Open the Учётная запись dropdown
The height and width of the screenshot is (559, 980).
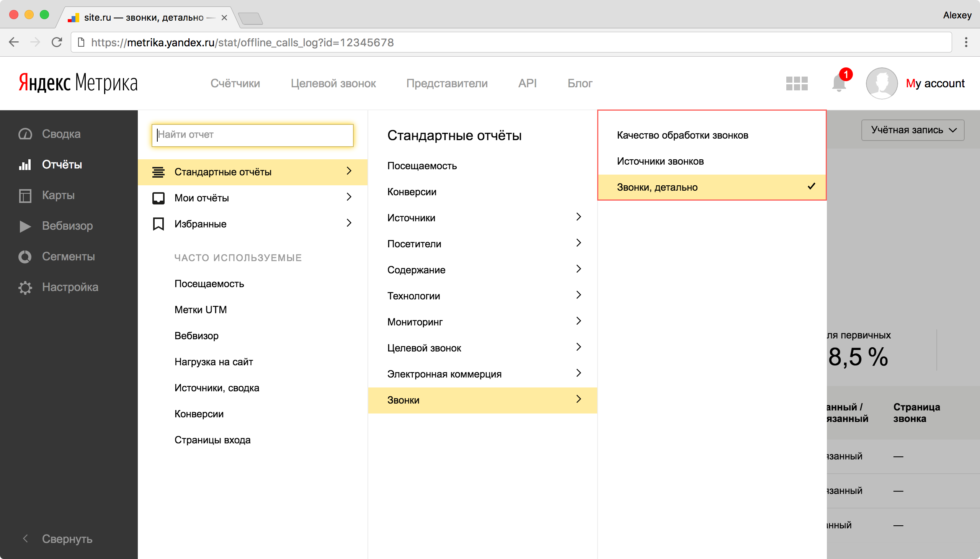(x=913, y=130)
